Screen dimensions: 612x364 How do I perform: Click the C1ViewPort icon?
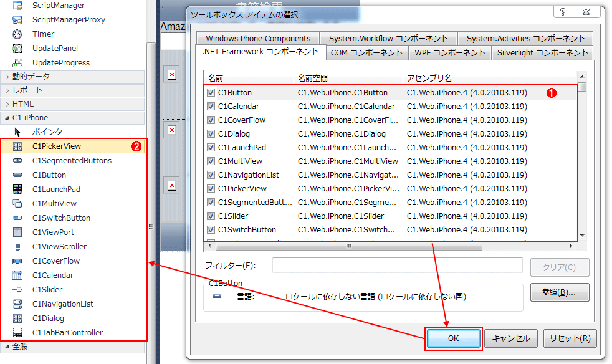pos(17,232)
